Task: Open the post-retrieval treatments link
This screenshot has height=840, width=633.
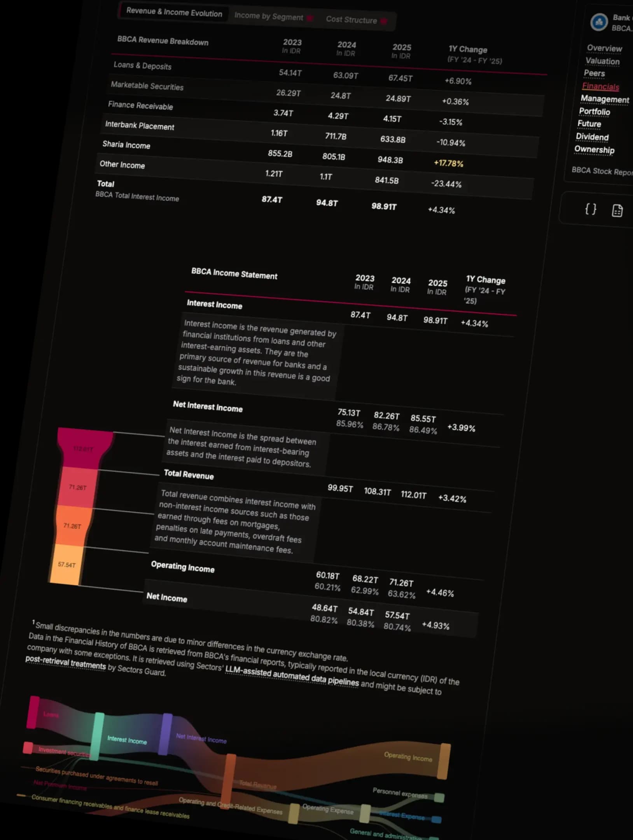Action: [x=65, y=662]
